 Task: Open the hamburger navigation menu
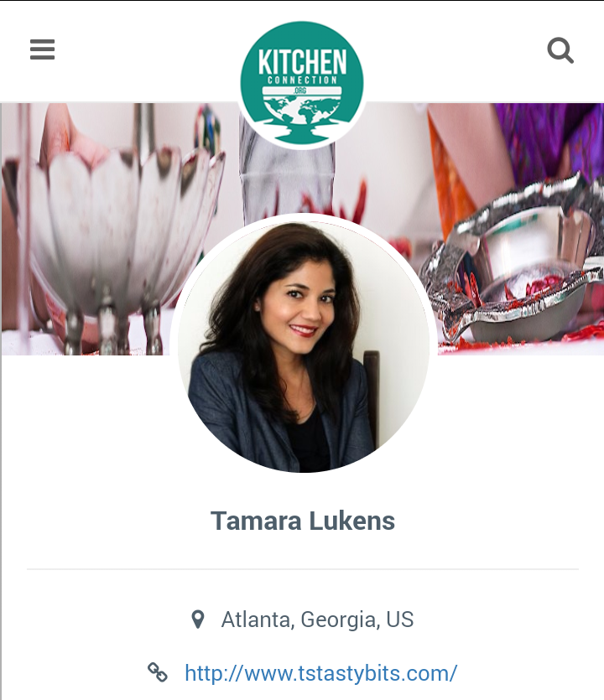[43, 49]
